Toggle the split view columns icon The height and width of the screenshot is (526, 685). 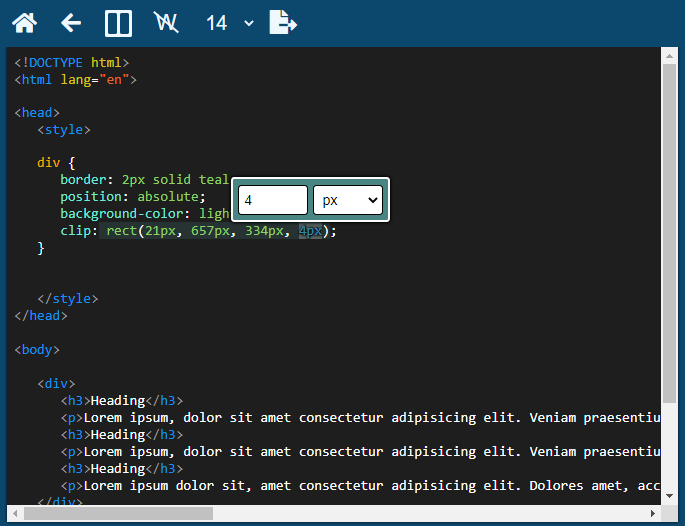tap(118, 23)
